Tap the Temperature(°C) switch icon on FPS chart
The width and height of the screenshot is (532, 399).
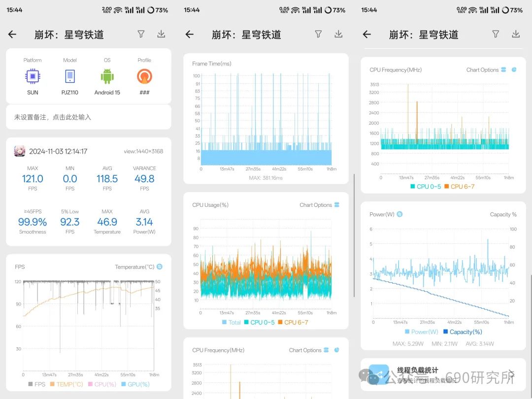tap(160, 266)
